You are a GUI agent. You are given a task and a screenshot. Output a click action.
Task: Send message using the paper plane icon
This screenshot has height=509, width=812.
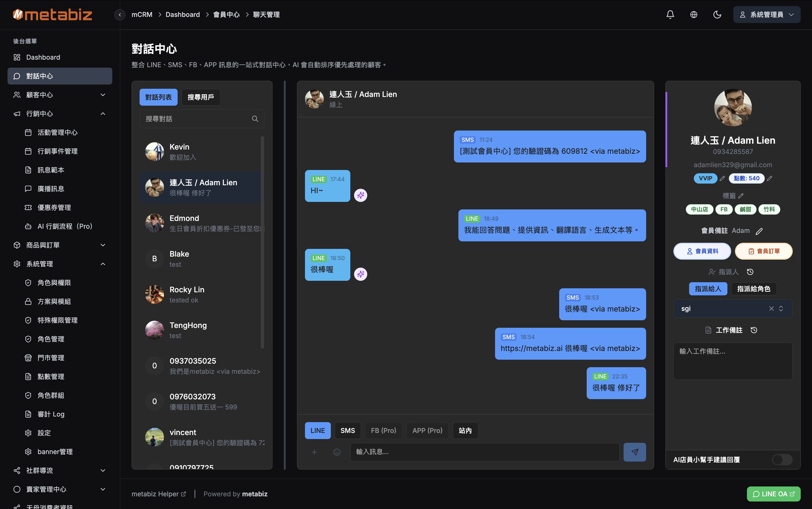pos(635,452)
